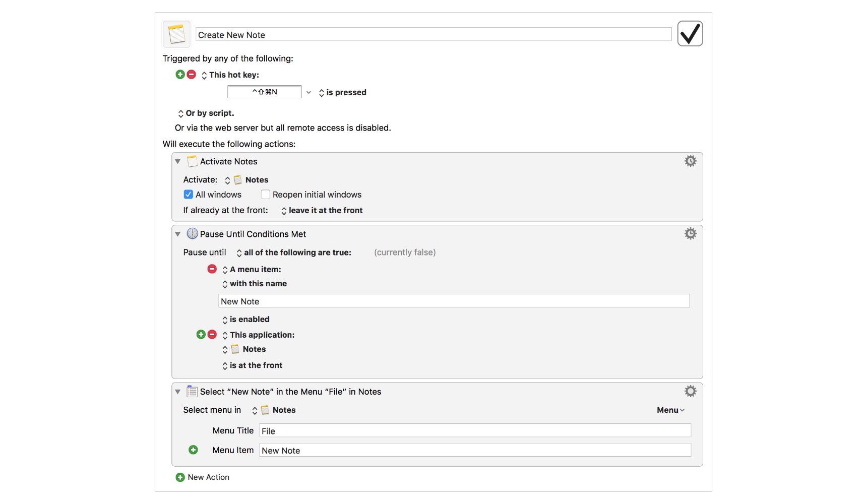Toggle the macro enabled checkmark
This screenshot has width=867, height=504.
(690, 34)
